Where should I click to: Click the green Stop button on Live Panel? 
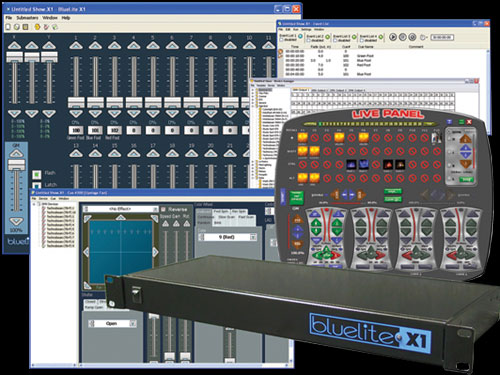pyautogui.click(x=466, y=180)
